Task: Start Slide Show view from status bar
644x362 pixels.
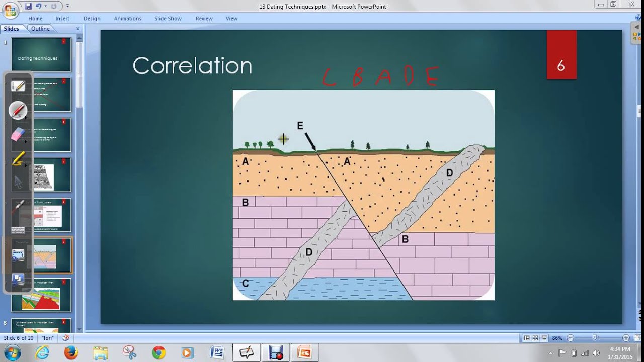Action: (544, 338)
